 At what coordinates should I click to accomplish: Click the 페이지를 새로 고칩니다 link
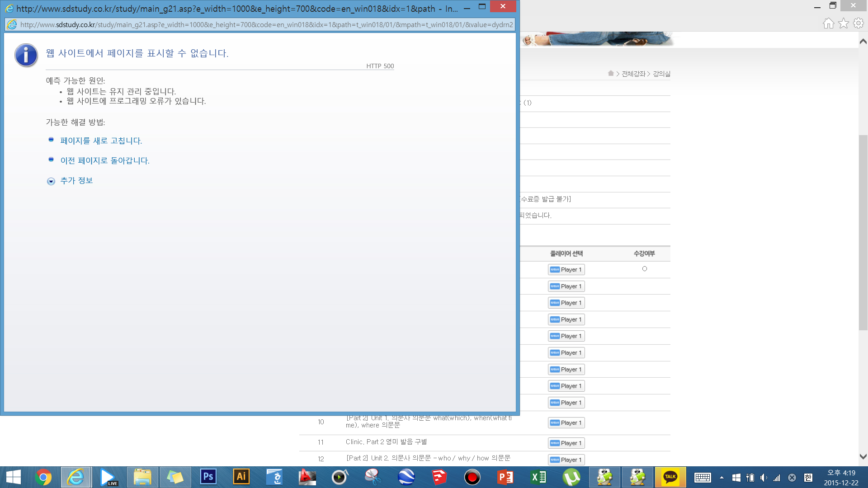pos(101,141)
